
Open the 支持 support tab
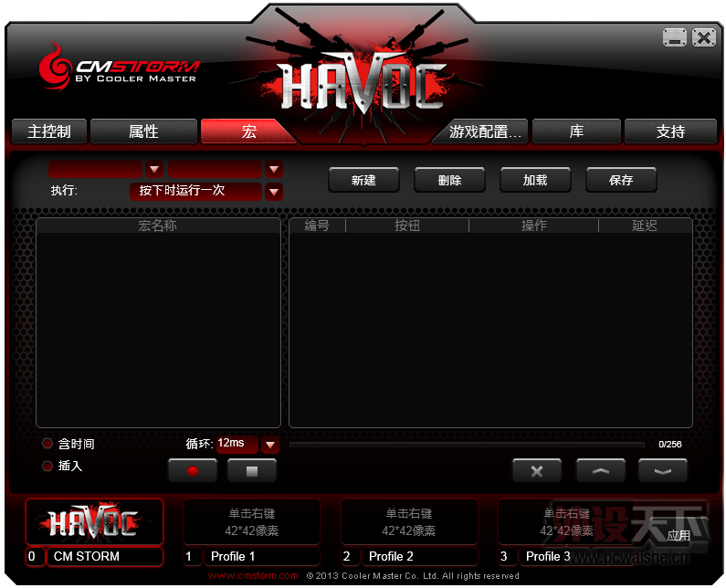670,131
